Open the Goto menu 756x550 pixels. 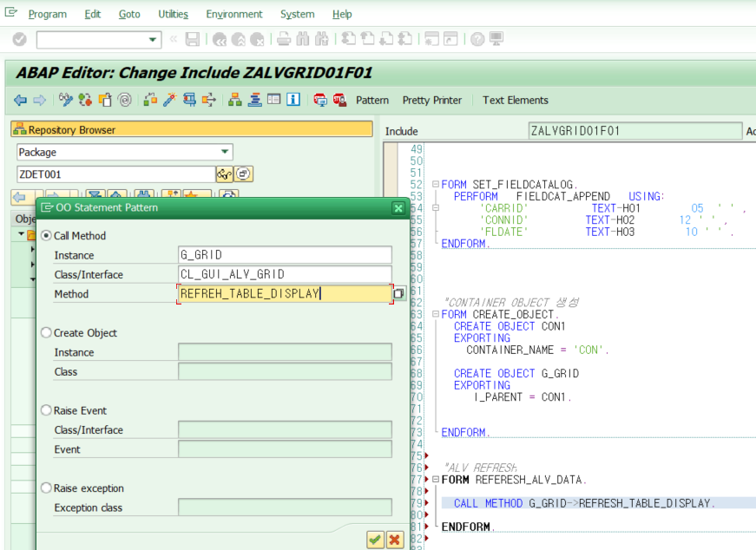129,15
